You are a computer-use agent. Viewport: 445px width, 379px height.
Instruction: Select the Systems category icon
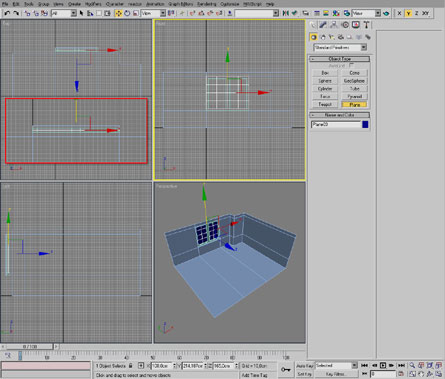pos(368,37)
